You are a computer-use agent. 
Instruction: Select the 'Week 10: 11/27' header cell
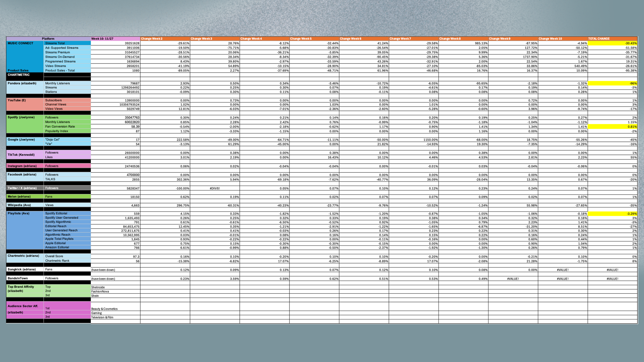pos(115,39)
